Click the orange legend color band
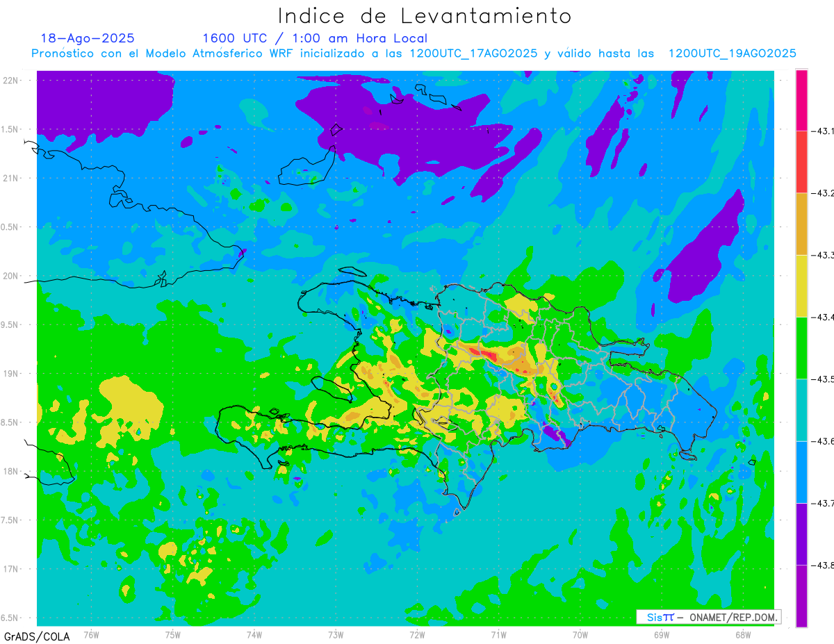Screen dimensions: 834x644 (x=801, y=224)
